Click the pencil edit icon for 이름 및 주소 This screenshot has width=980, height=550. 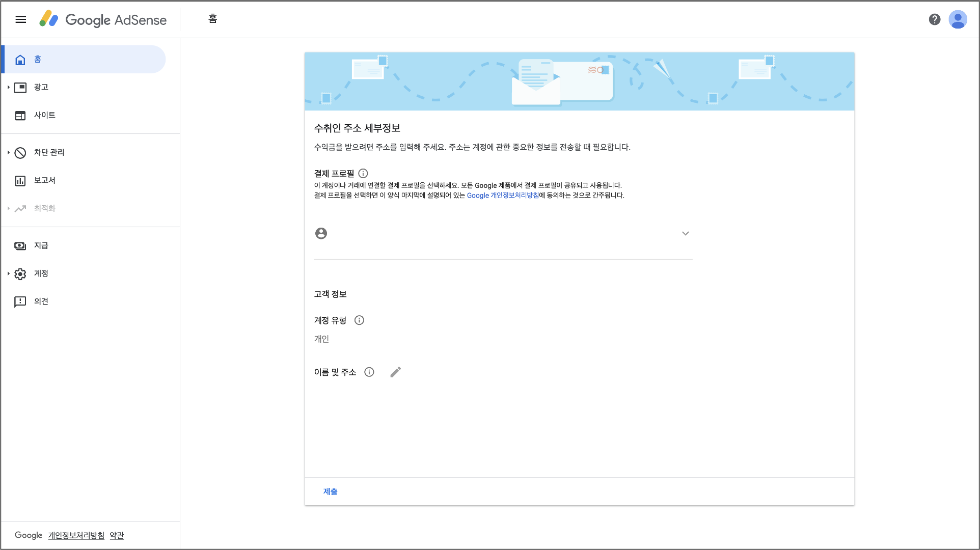pos(395,372)
